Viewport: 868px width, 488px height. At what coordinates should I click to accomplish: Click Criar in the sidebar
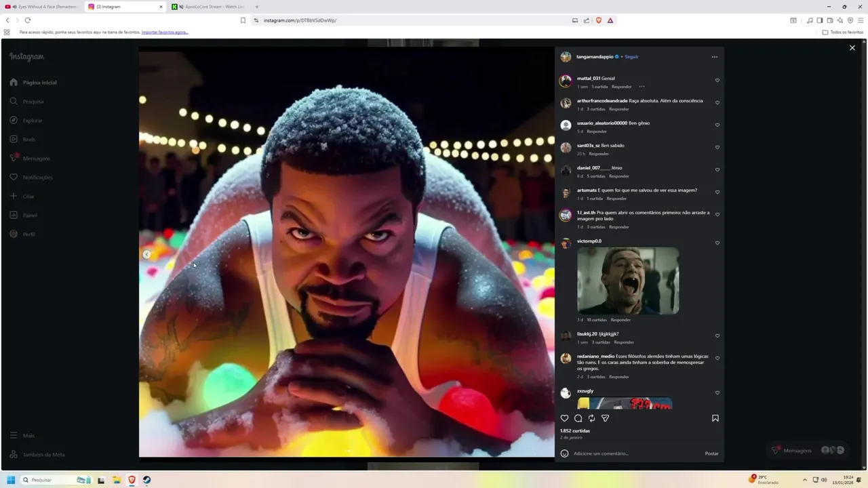pyautogui.click(x=22, y=196)
